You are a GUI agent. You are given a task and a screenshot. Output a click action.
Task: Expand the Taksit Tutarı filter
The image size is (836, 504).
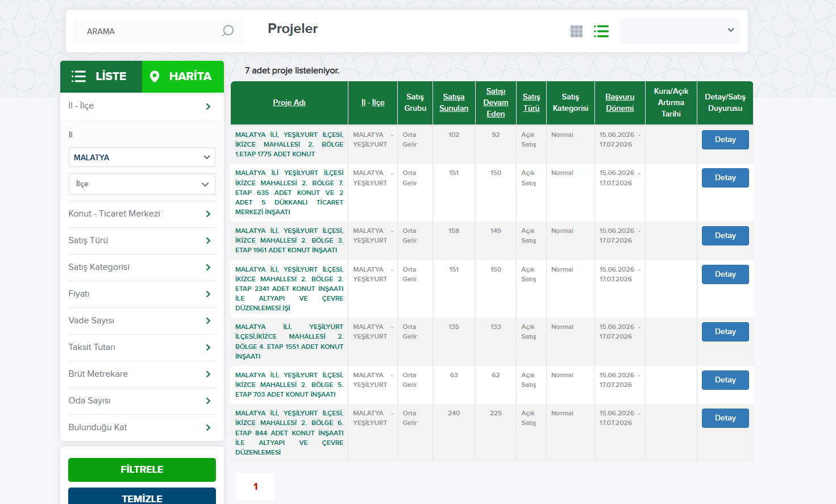click(x=142, y=348)
